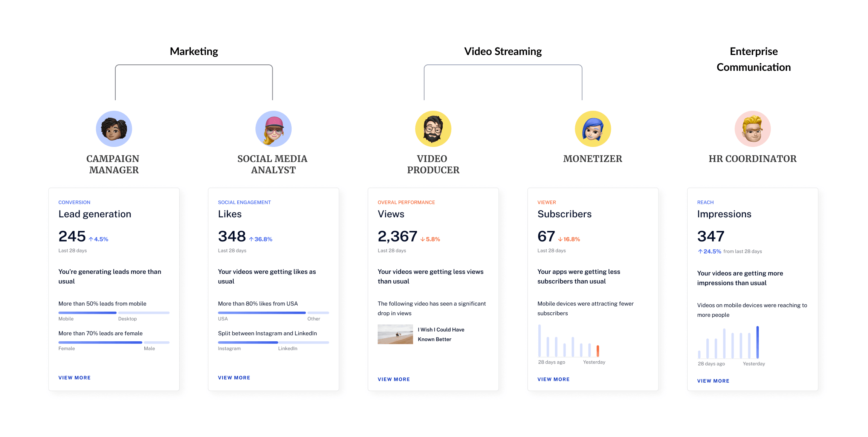Click the Mobile vs Desktop leads bar
The height and width of the screenshot is (437, 868).
[114, 313]
